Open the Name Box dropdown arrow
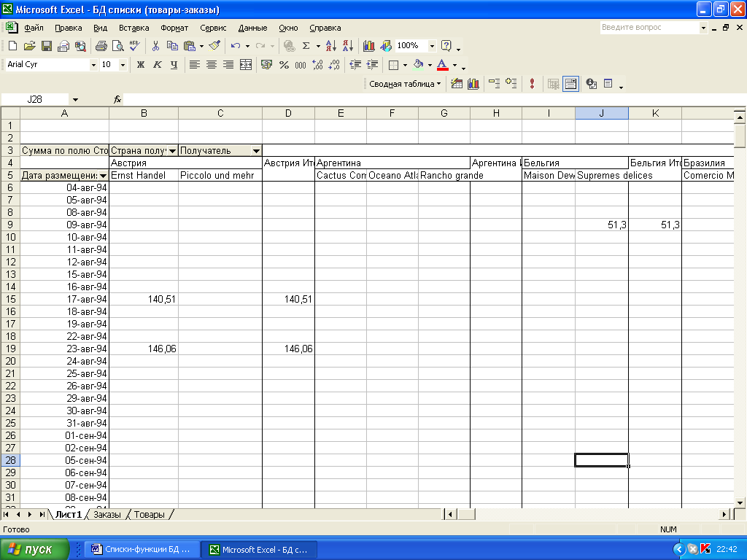This screenshot has width=747, height=560. [75, 99]
